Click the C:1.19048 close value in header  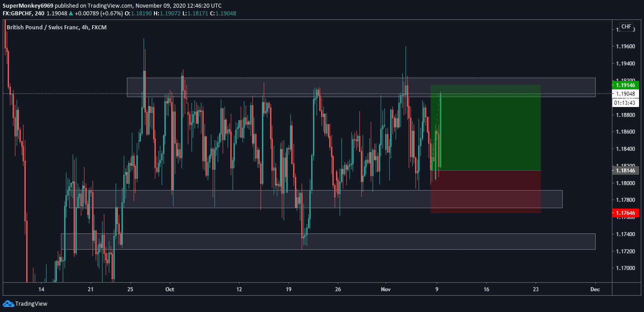coord(223,14)
